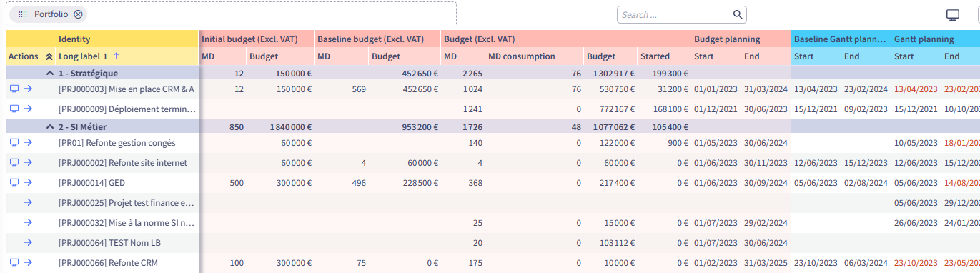Collapse the 2 - SI Métier group
980x273 pixels.
click(x=49, y=126)
